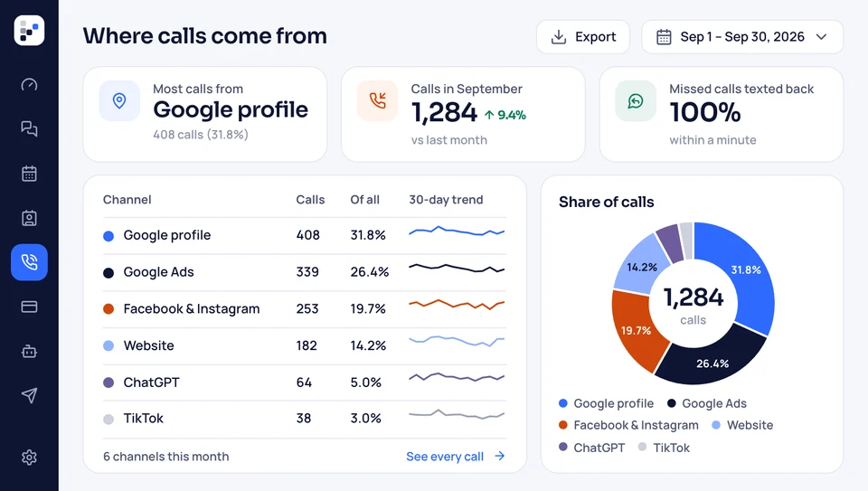Sort by the Channel column header

click(x=127, y=200)
